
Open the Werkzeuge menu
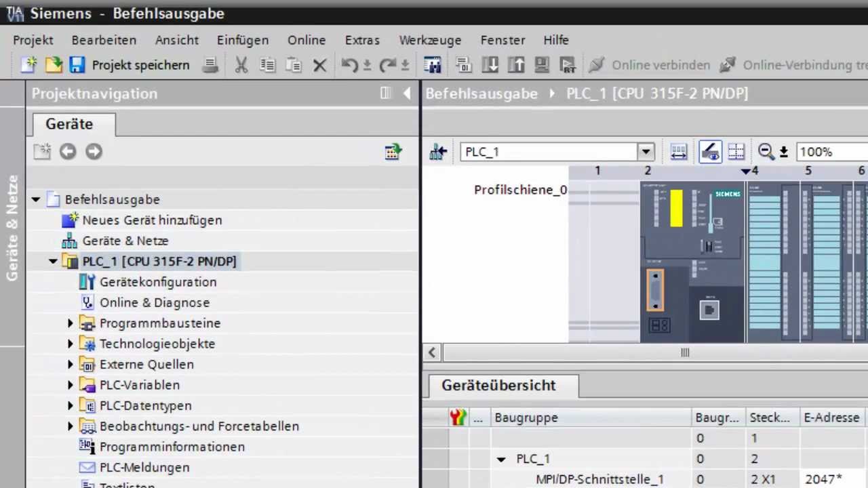430,40
